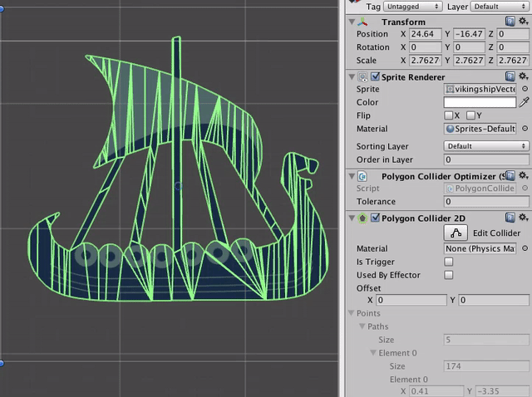Viewport: 532px width, 397px height.
Task: Open object picker for Sprite field
Action: pyautogui.click(x=525, y=89)
